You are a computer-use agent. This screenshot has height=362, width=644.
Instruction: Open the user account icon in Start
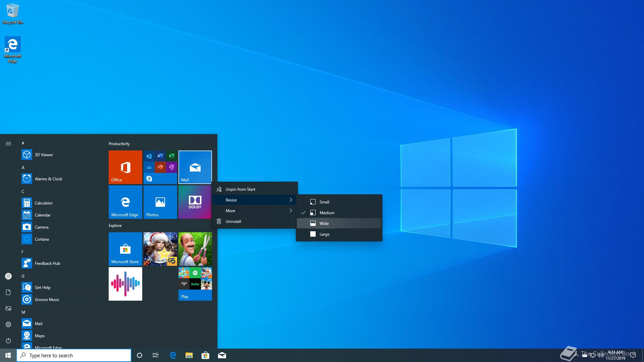(x=8, y=276)
